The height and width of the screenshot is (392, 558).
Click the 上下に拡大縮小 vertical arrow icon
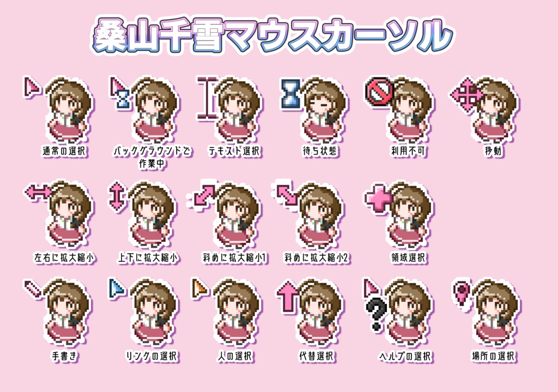pyautogui.click(x=117, y=196)
